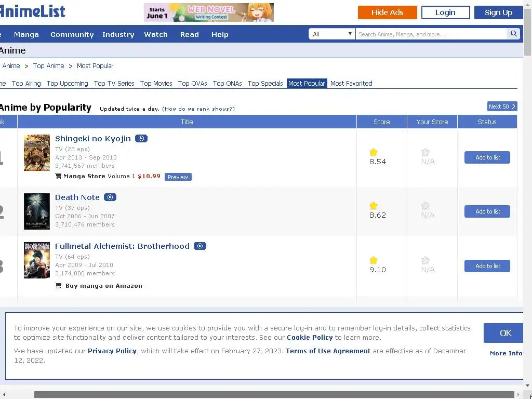Click Most Popular breadcrumb text
Image resolution: width=532 pixels, height=399 pixels.
click(95, 66)
